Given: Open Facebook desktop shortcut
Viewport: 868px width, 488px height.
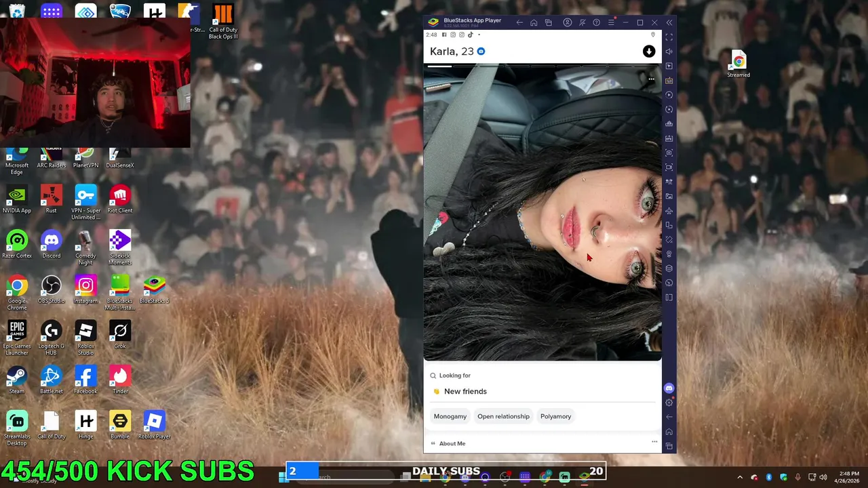Looking at the screenshot, I should (85, 380).
